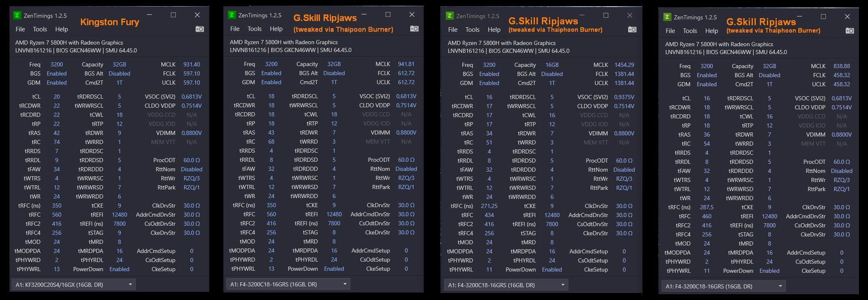
Task: Click the tRC value 54
Action: point(707,144)
